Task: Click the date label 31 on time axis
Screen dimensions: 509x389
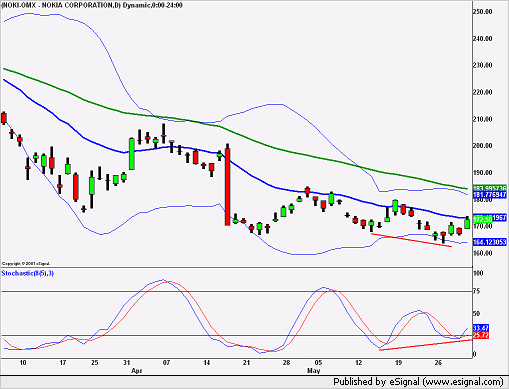Action: point(127,363)
